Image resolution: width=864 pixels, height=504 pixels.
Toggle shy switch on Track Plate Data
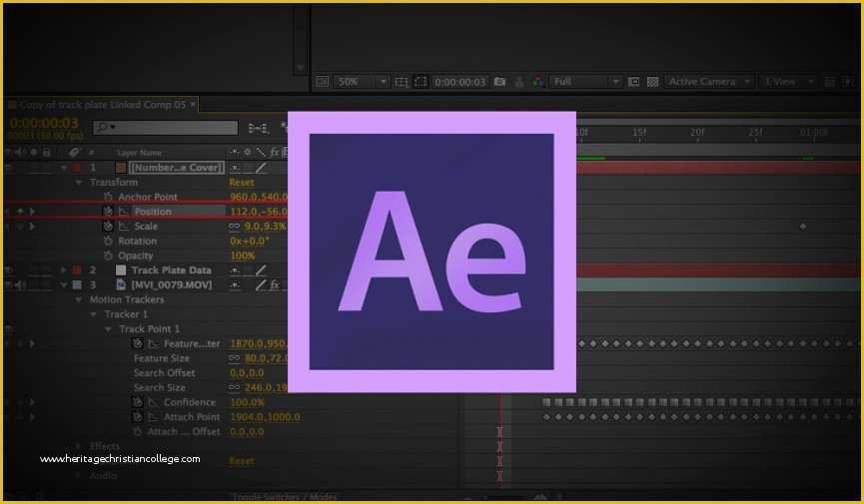[236, 269]
